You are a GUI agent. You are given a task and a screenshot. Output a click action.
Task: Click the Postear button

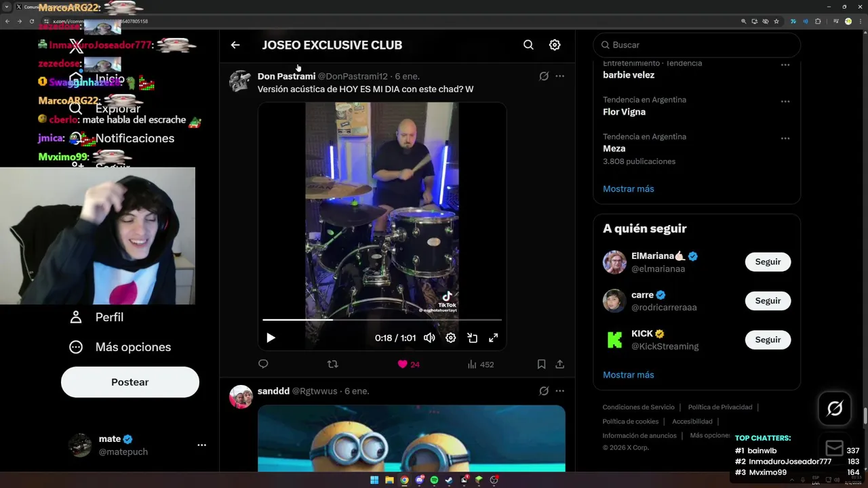[x=130, y=382]
